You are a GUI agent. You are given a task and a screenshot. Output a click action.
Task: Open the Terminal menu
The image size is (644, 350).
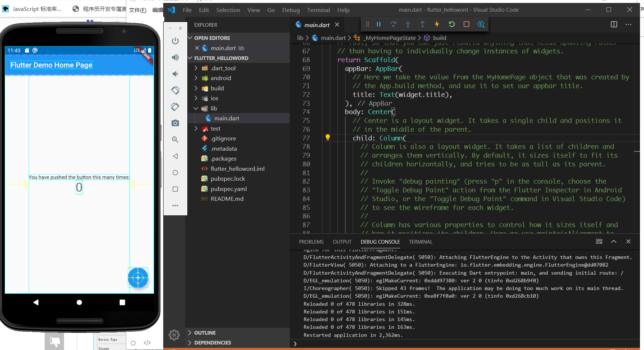[318, 10]
